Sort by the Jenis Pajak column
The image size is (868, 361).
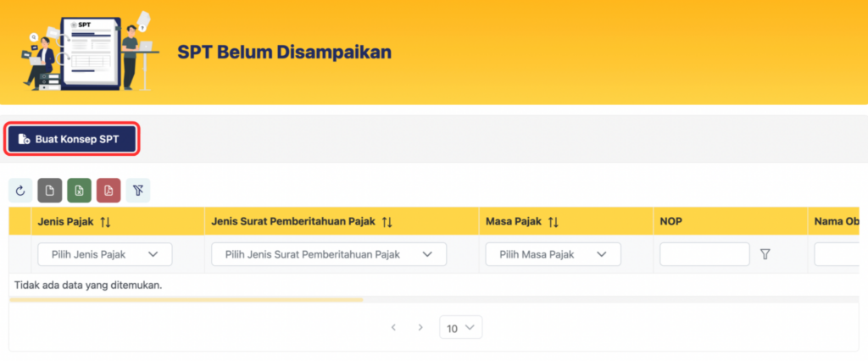[105, 222]
